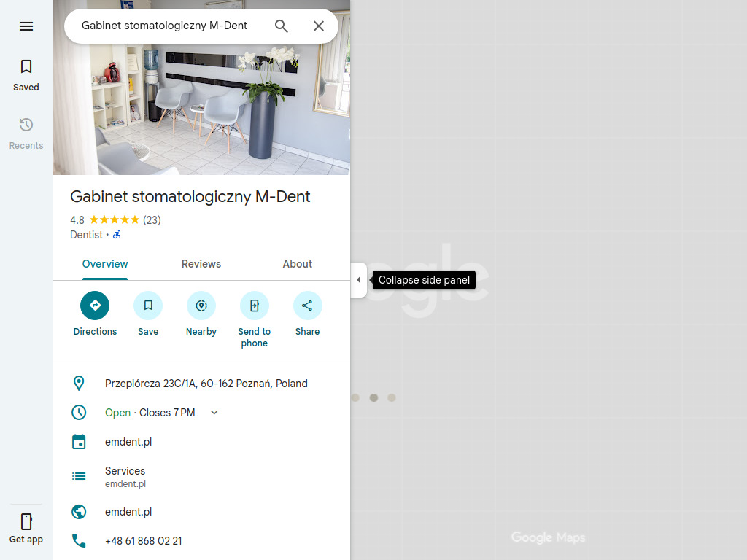Click the Get app phone icon
Viewport: 747px width, 560px height.
pos(26,522)
